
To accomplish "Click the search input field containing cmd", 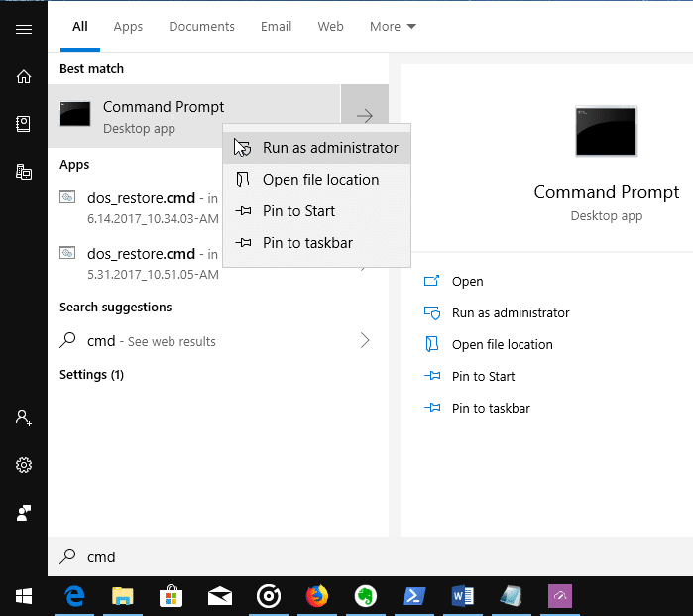I will (371, 556).
